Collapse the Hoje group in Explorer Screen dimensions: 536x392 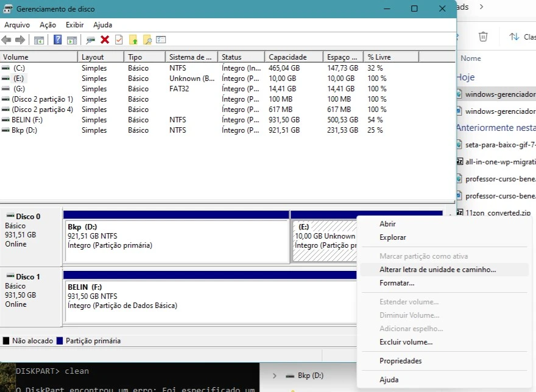pyautogui.click(x=465, y=77)
